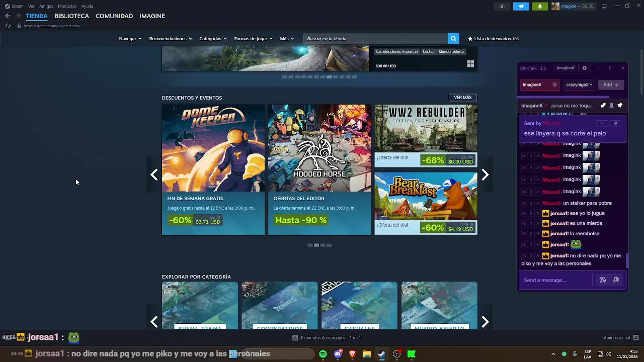Select the eighth dot of featured carousel
644x362 pixels.
[x=329, y=77]
